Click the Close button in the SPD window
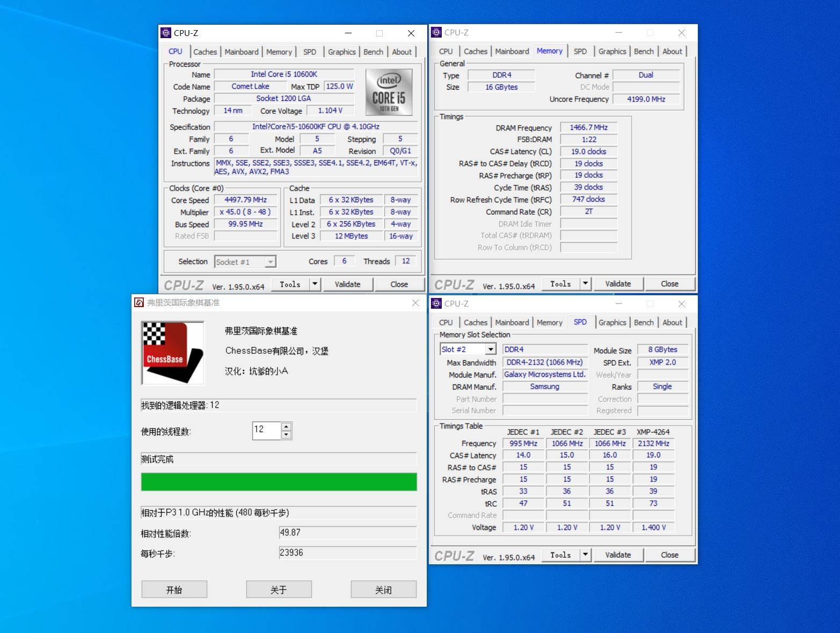Image resolution: width=840 pixels, height=633 pixels. click(x=670, y=555)
